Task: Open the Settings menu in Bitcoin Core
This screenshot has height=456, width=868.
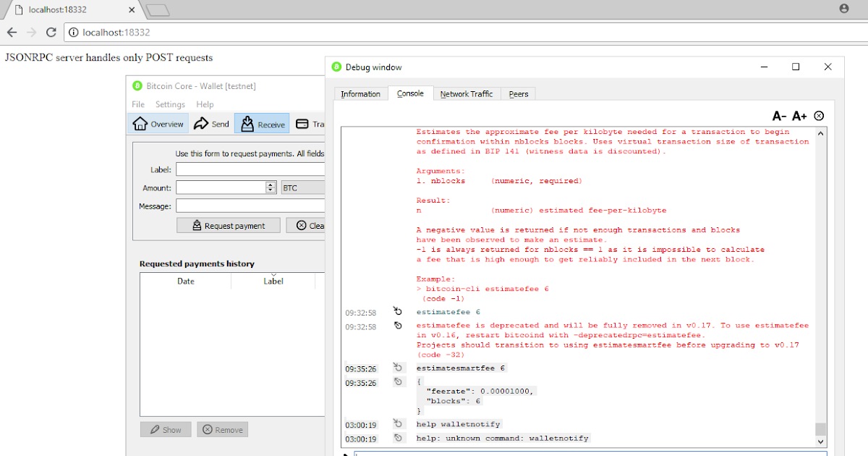Action: tap(170, 105)
